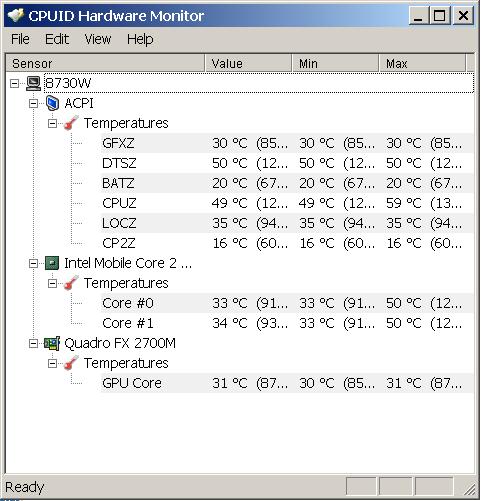This screenshot has width=481, height=501.
Task: Collapse the Intel Mobile Core 2 node
Action: tap(33, 264)
